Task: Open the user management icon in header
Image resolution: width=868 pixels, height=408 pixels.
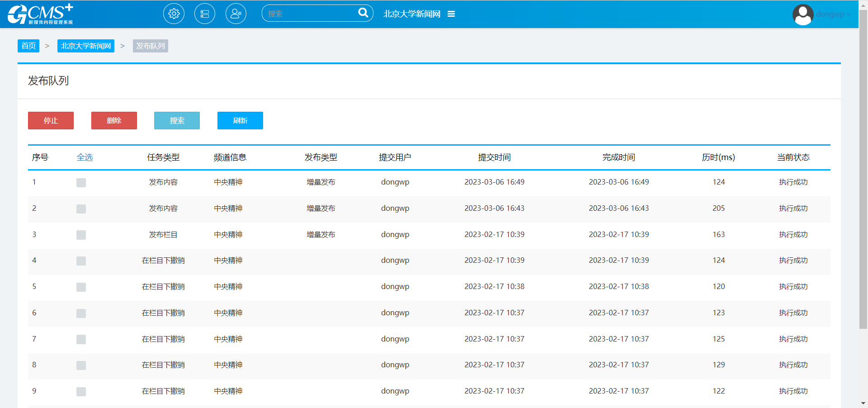Action: click(236, 14)
